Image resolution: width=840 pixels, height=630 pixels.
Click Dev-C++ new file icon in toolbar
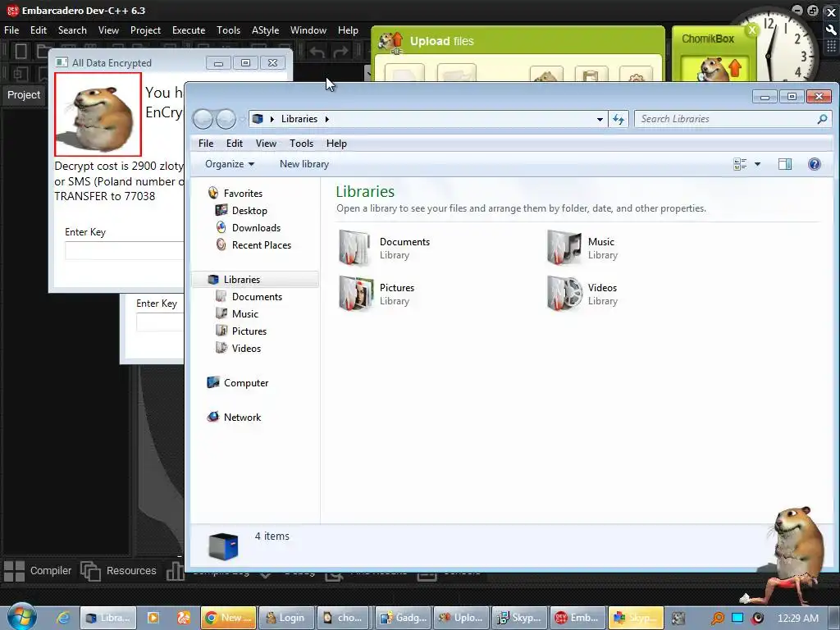(x=21, y=52)
